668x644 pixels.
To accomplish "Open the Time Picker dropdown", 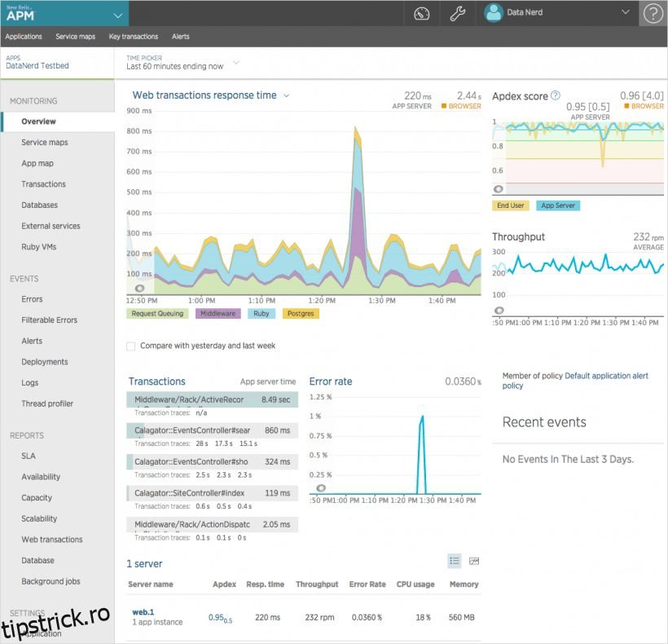I will [x=236, y=62].
